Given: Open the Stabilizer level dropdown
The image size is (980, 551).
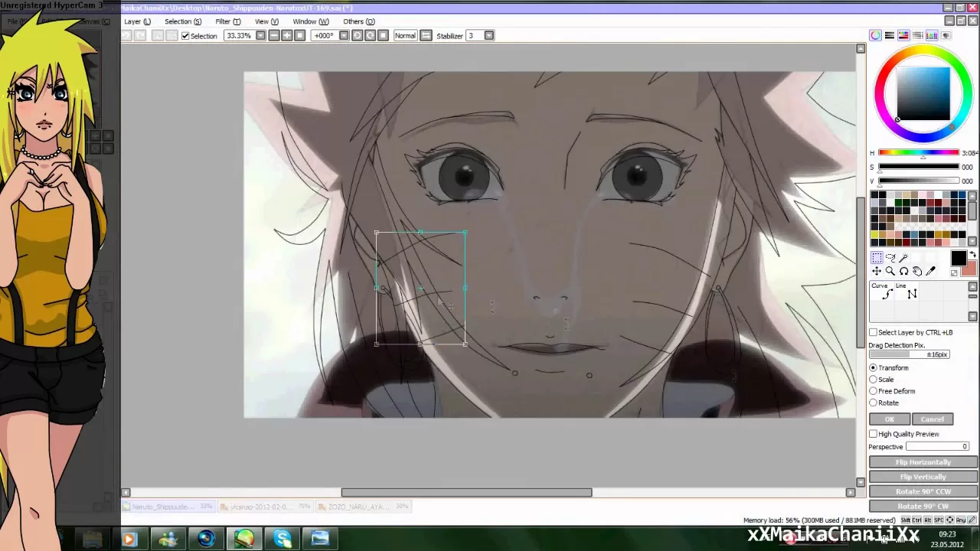Looking at the screenshot, I should [x=489, y=35].
